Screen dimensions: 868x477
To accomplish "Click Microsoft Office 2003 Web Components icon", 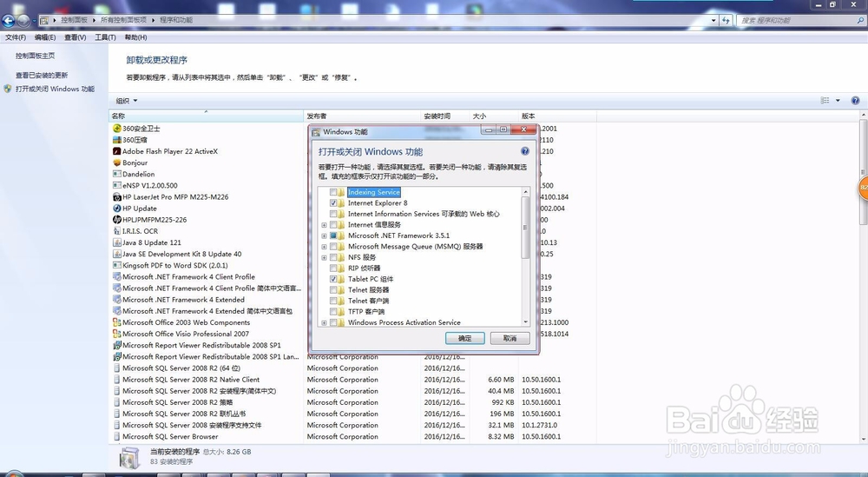I will click(117, 322).
